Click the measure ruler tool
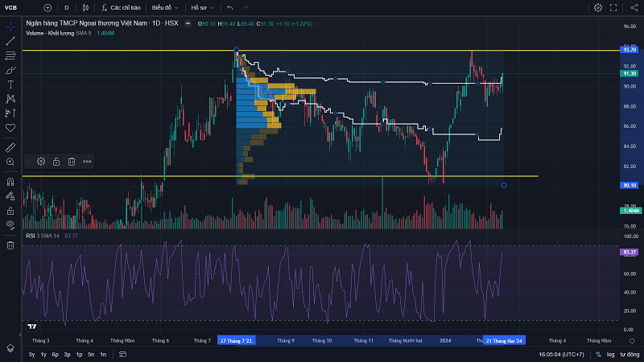 (10, 147)
